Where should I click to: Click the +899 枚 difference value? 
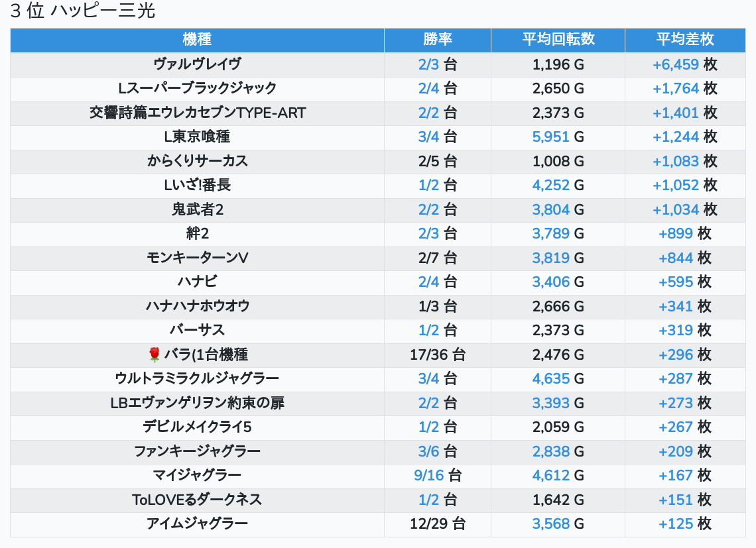pyautogui.click(x=685, y=234)
